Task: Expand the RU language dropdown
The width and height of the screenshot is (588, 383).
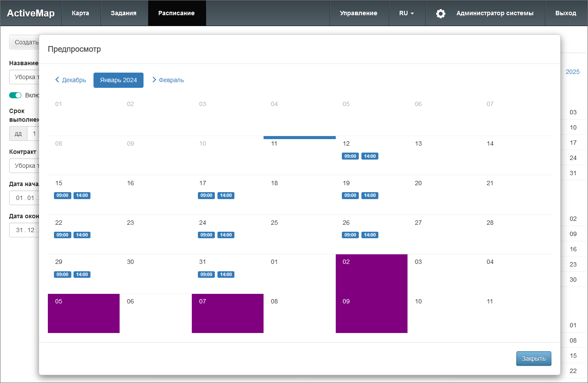Action: pyautogui.click(x=407, y=13)
